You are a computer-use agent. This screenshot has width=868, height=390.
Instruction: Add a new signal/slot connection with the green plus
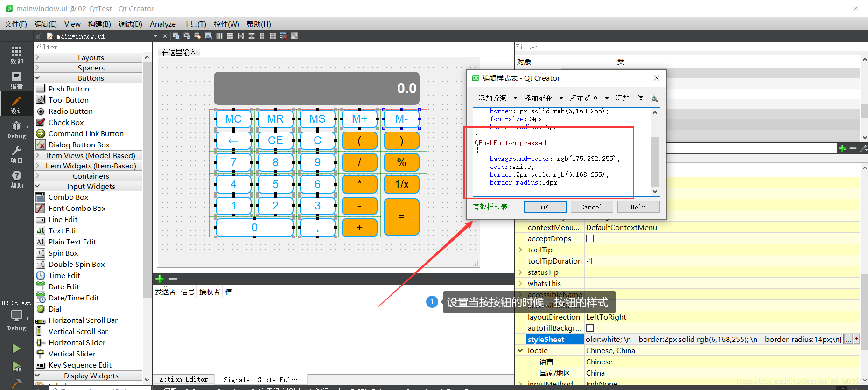tap(160, 279)
